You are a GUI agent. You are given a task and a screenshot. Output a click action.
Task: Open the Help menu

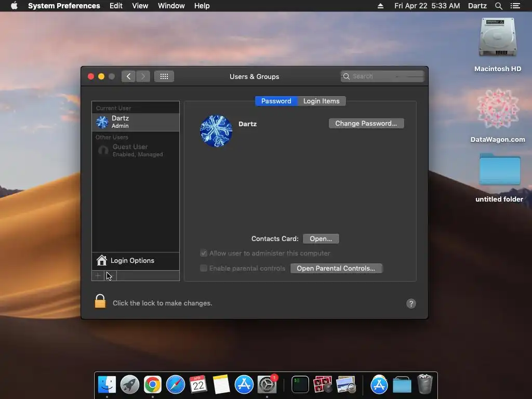(x=202, y=6)
